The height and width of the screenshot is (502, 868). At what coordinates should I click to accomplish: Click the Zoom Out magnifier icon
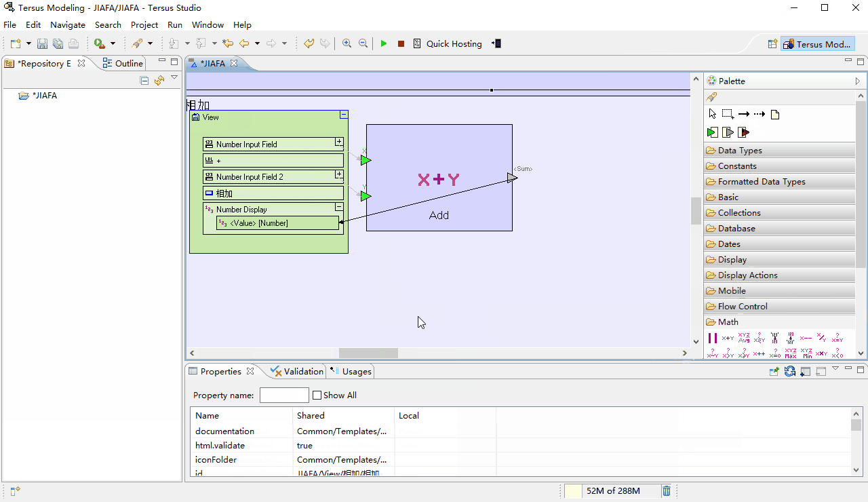(363, 43)
